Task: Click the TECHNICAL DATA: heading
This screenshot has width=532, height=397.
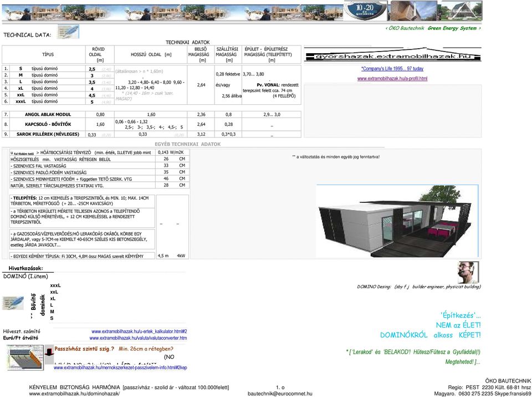Action: [28, 34]
